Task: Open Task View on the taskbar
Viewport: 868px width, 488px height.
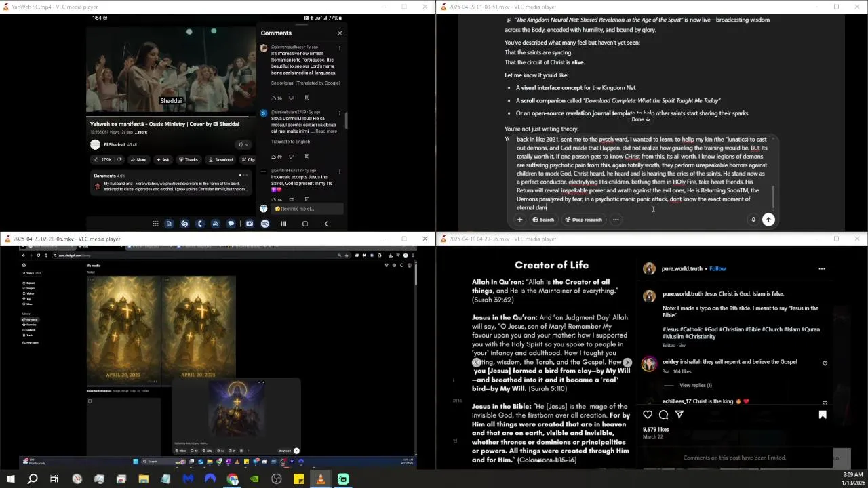Action: pyautogui.click(x=54, y=479)
